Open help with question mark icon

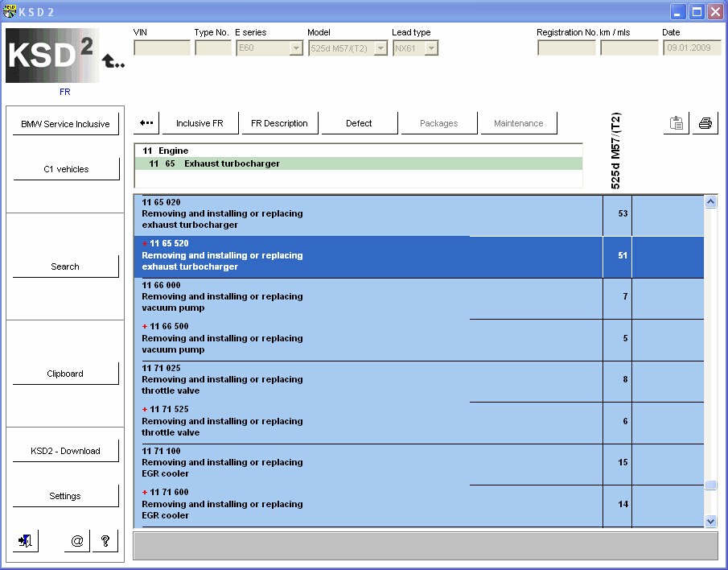point(105,541)
